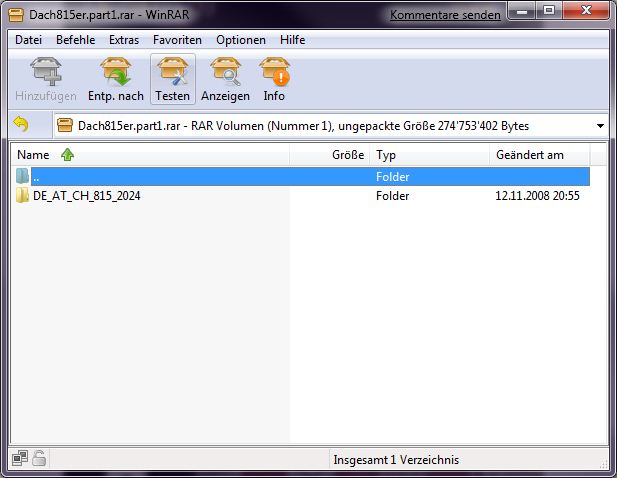Open the Favoriten menu
Screen dimensions: 617x478
click(177, 40)
